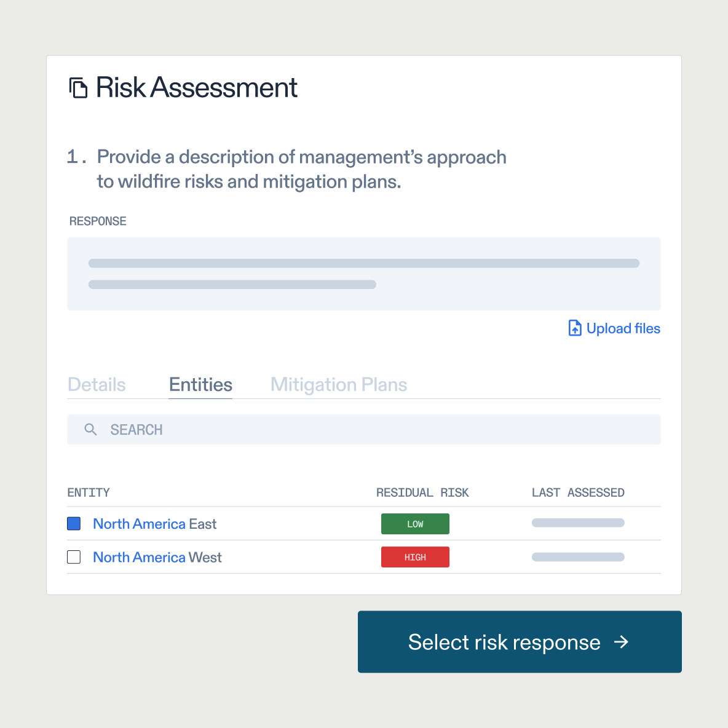Click North America East's last assessed progress bar
This screenshot has height=728, width=728.
click(577, 522)
